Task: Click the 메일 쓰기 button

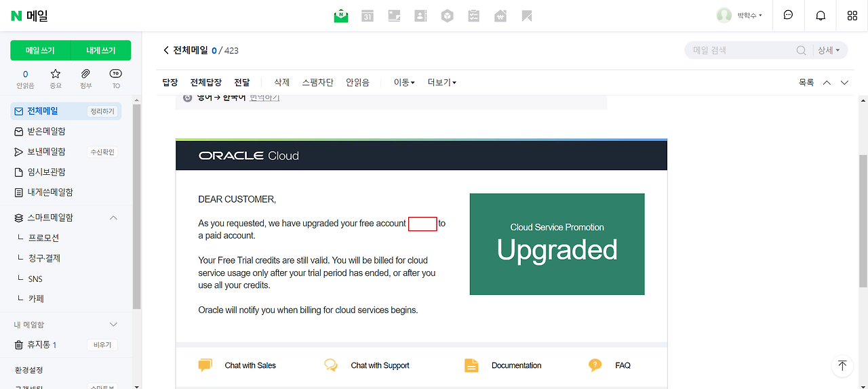Action: click(x=40, y=51)
